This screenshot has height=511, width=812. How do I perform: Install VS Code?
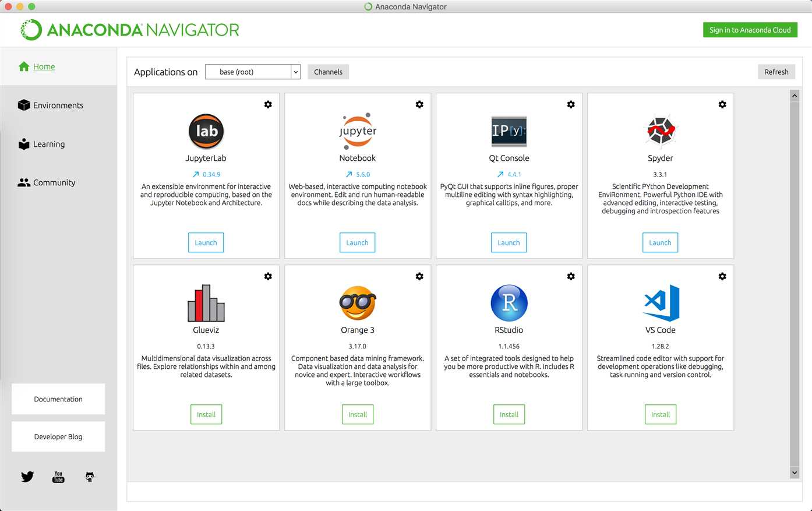tap(661, 414)
